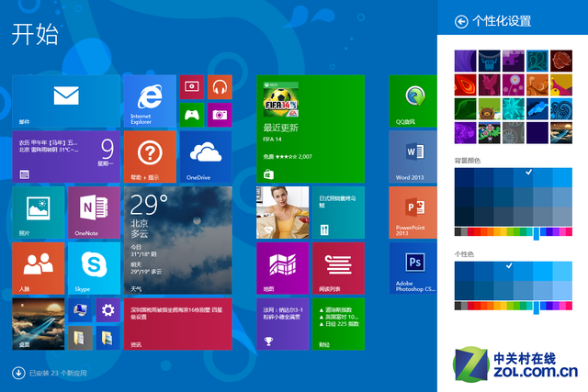
Task: Open the This PC computer tile
Action: (80, 310)
